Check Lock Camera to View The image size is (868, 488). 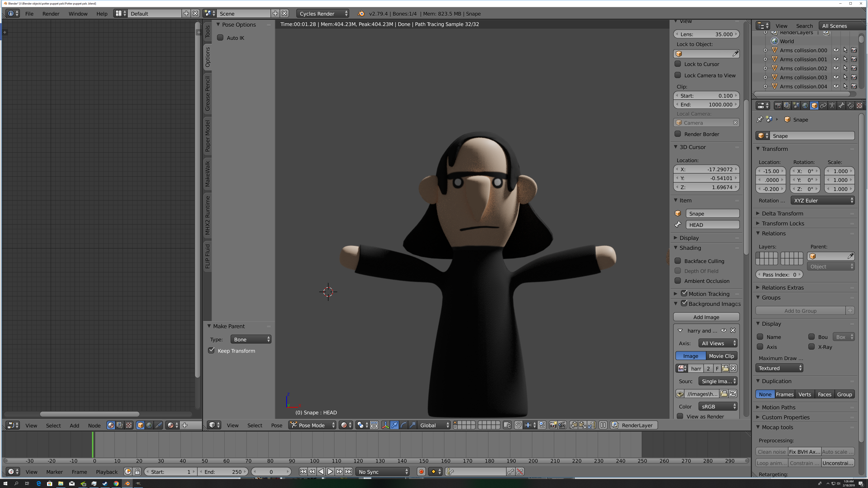point(678,75)
